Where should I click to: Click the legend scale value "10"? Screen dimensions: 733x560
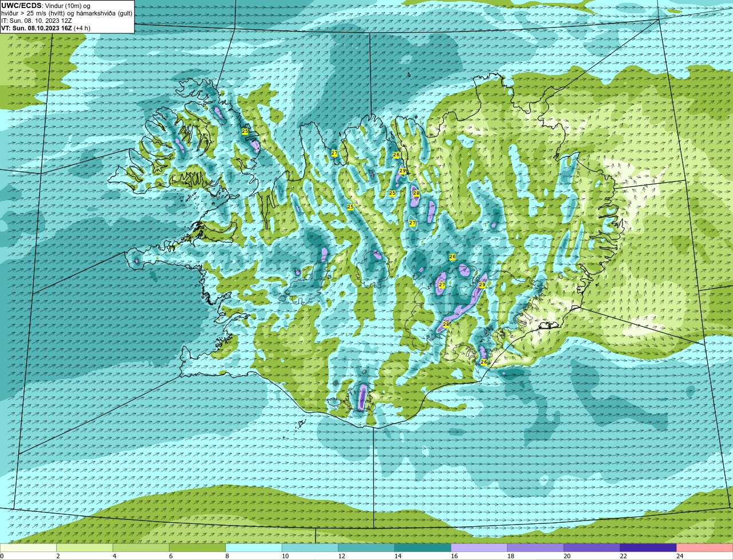point(285,556)
